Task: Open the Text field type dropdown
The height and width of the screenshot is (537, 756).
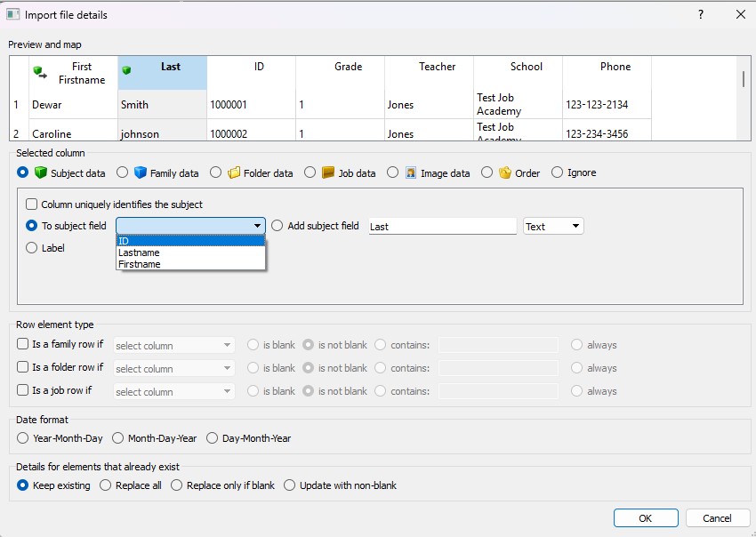Action: (x=553, y=227)
